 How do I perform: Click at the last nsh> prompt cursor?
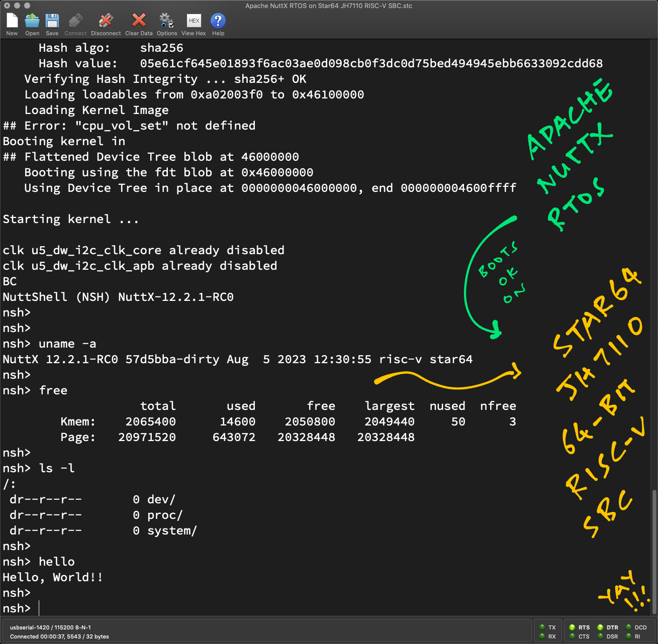[x=39, y=608]
